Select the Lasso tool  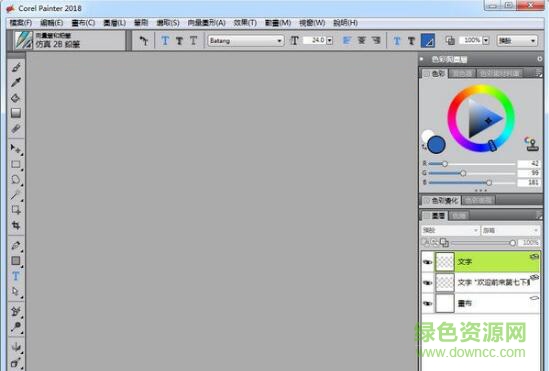[x=16, y=180]
